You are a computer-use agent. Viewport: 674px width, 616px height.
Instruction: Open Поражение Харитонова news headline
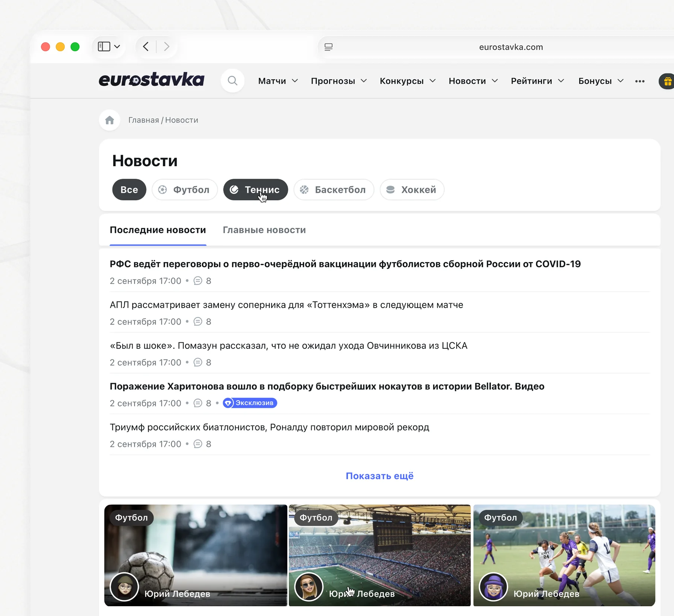[327, 386]
